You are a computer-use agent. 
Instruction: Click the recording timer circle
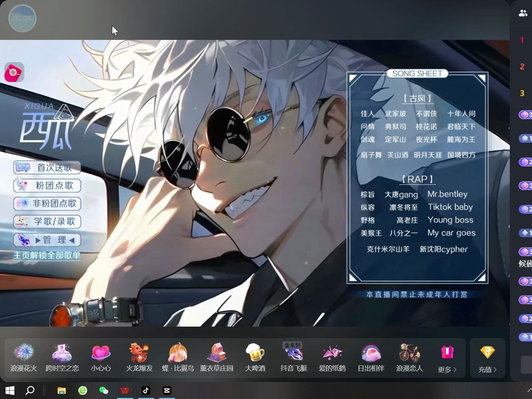pos(22,18)
